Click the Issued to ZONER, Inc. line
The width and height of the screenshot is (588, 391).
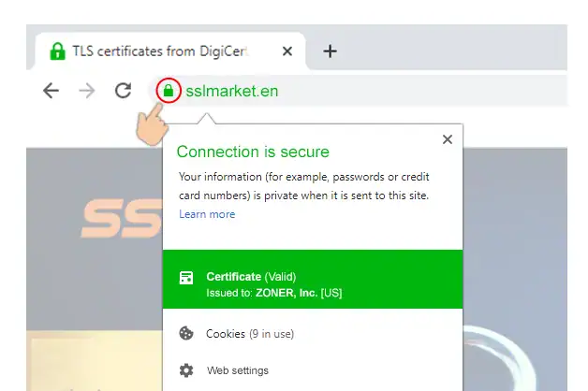(x=274, y=292)
